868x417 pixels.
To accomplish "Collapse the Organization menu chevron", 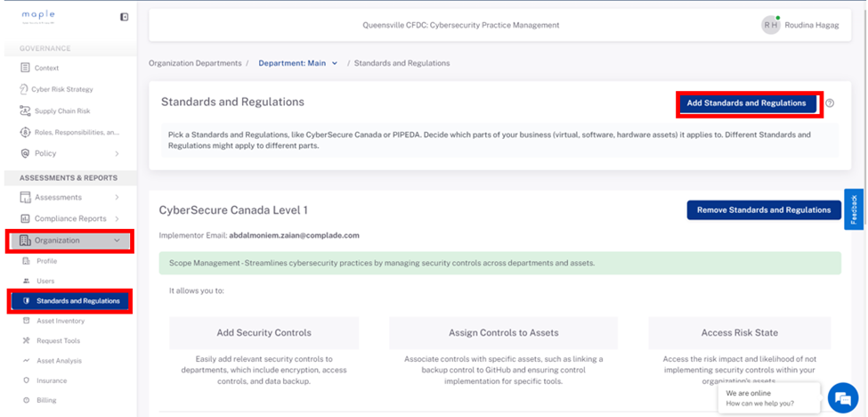I will point(117,241).
